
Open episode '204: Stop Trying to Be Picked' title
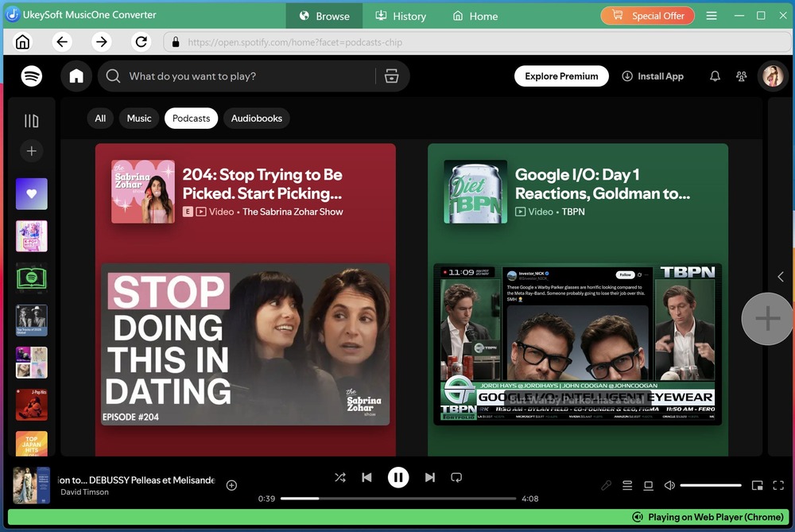262,184
